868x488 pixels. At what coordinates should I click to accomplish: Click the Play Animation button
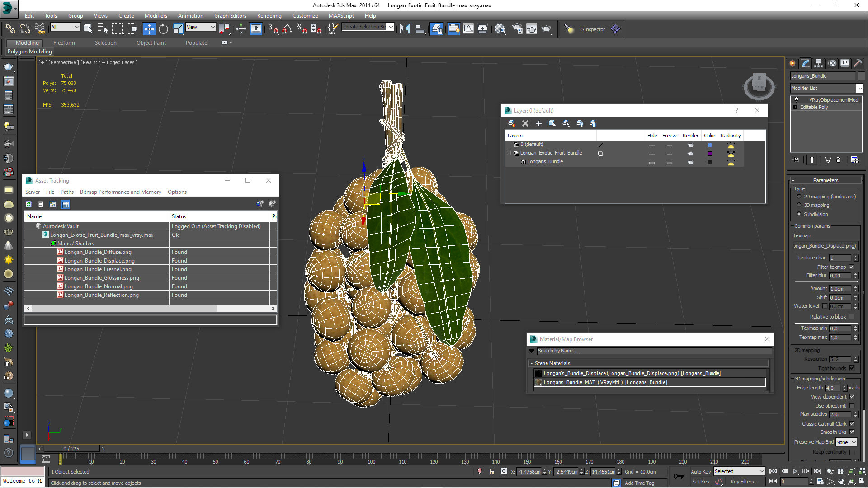795,471
